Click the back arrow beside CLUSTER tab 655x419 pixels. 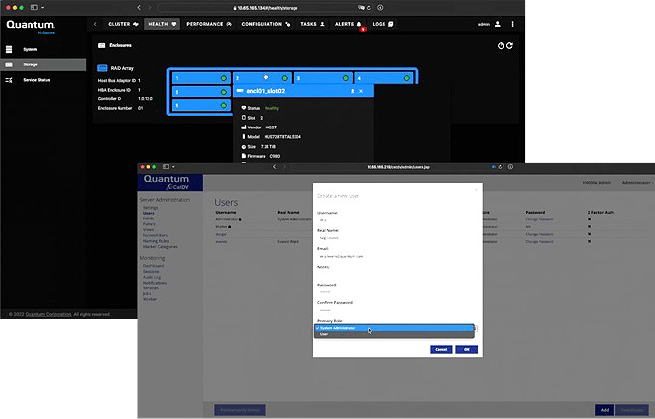pyautogui.click(x=95, y=23)
